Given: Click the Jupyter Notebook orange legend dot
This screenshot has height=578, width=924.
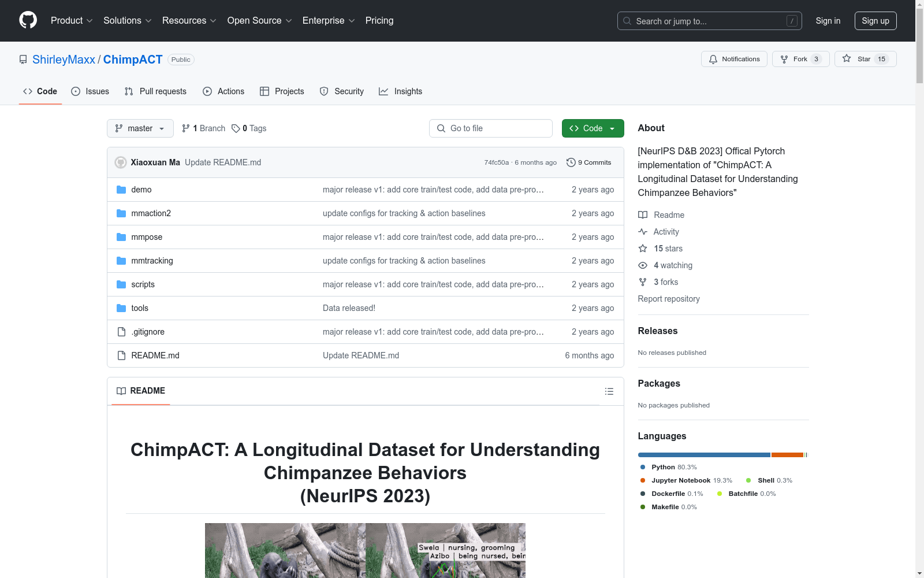Looking at the screenshot, I should pyautogui.click(x=643, y=480).
